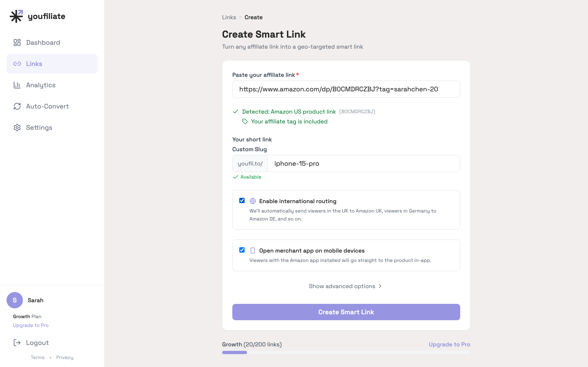Click the Create Smart Link button
The height and width of the screenshot is (367, 588).
(346, 312)
